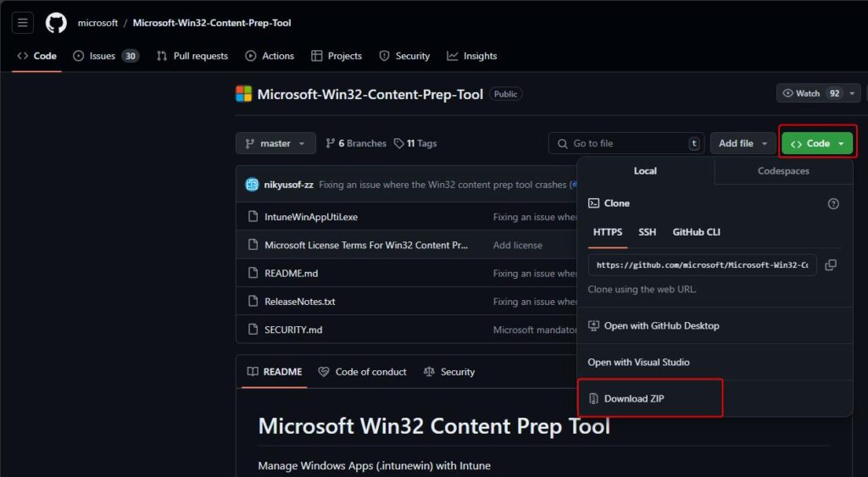Open the Projects tab
Screen dimensions: 868x477
pos(337,56)
